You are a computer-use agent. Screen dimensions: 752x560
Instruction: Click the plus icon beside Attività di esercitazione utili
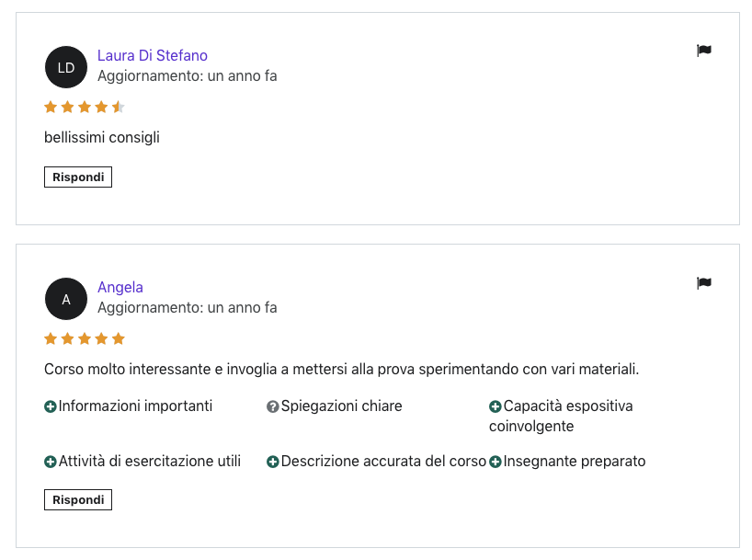[51, 463]
